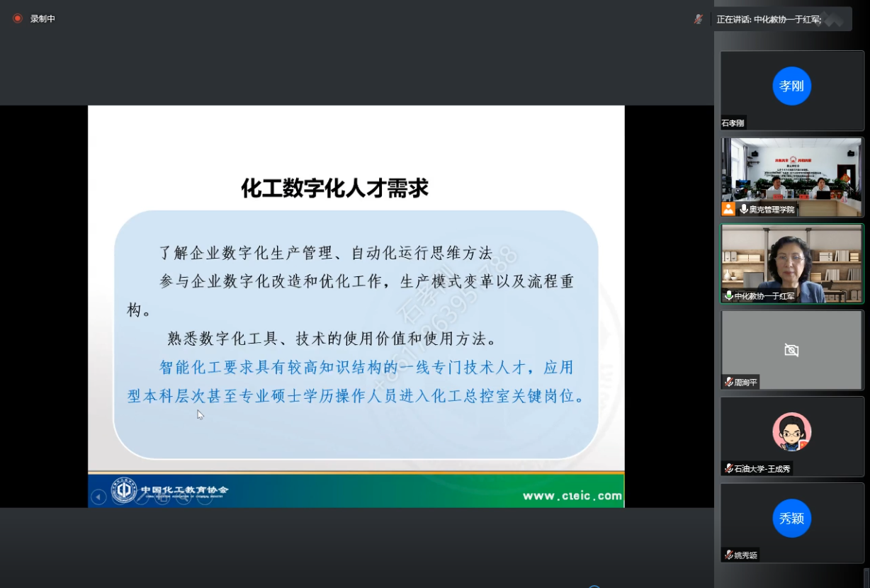
Task: Click the 孝刚 blue avatar circle
Action: (x=791, y=86)
